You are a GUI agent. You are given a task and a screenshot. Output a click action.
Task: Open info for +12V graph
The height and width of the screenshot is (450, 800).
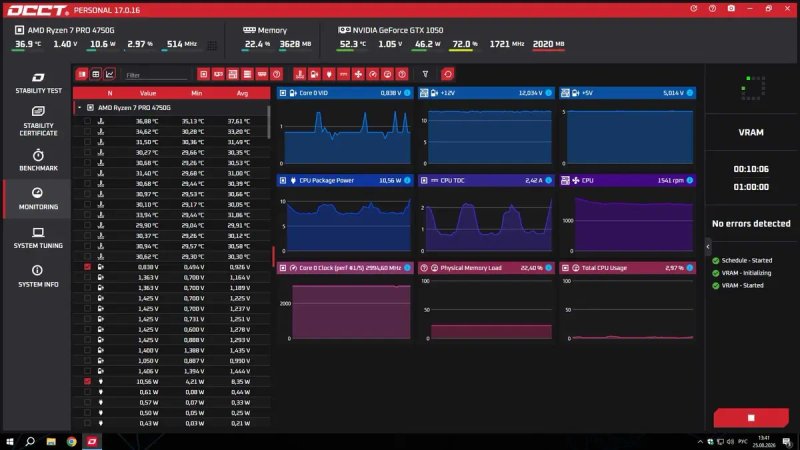point(548,93)
